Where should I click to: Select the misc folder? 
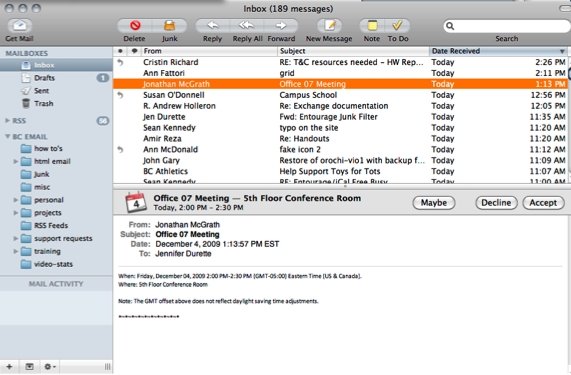tap(56, 187)
